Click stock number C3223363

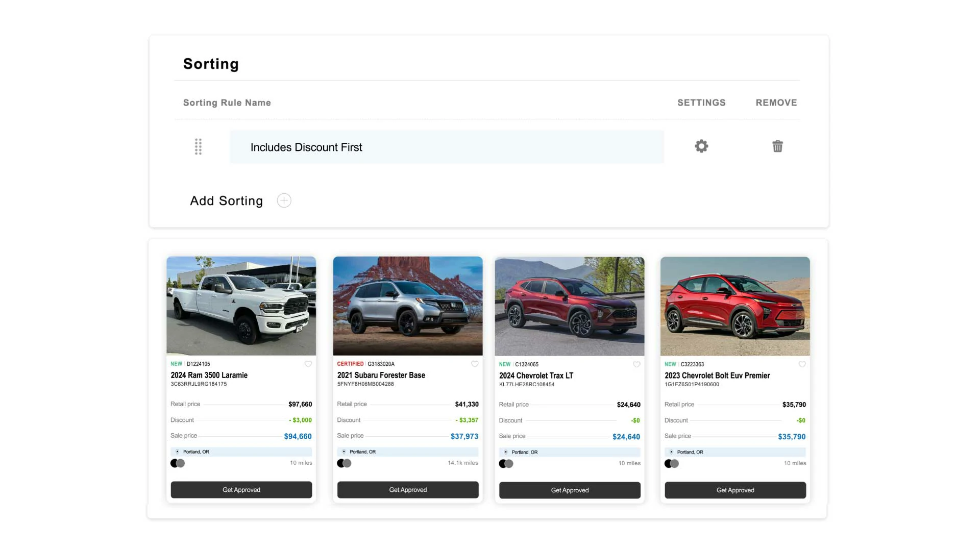(692, 365)
